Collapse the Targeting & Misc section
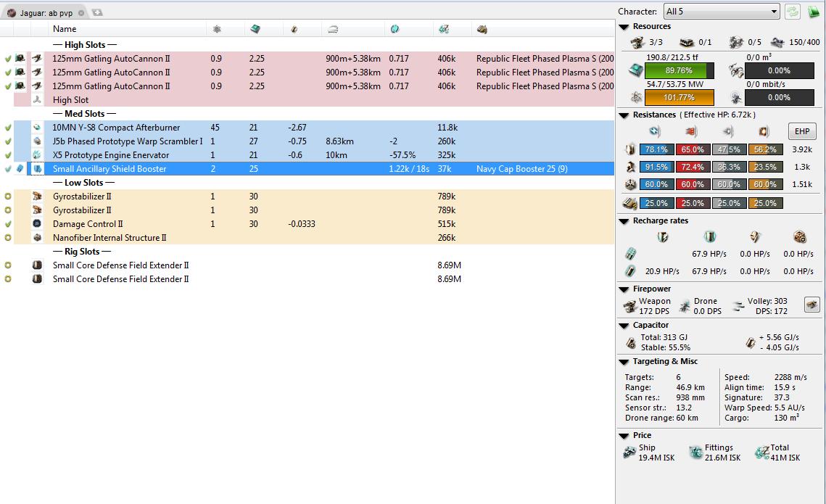Image resolution: width=826 pixels, height=504 pixels. (624, 362)
